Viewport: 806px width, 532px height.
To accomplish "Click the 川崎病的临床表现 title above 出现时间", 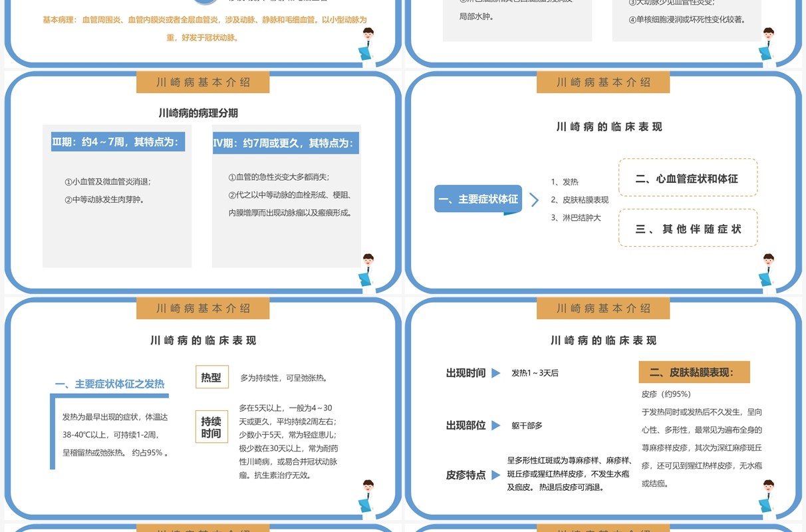I will click(x=603, y=340).
